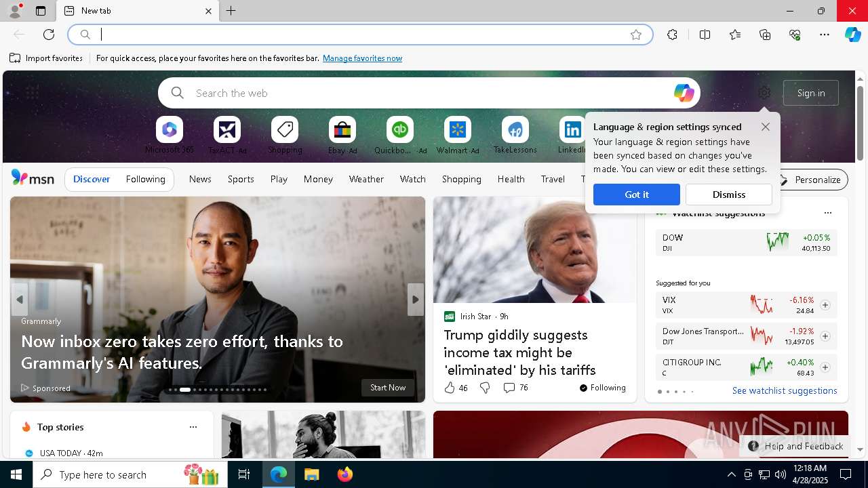Open Settings and more menu
868x488 pixels.
[825, 35]
